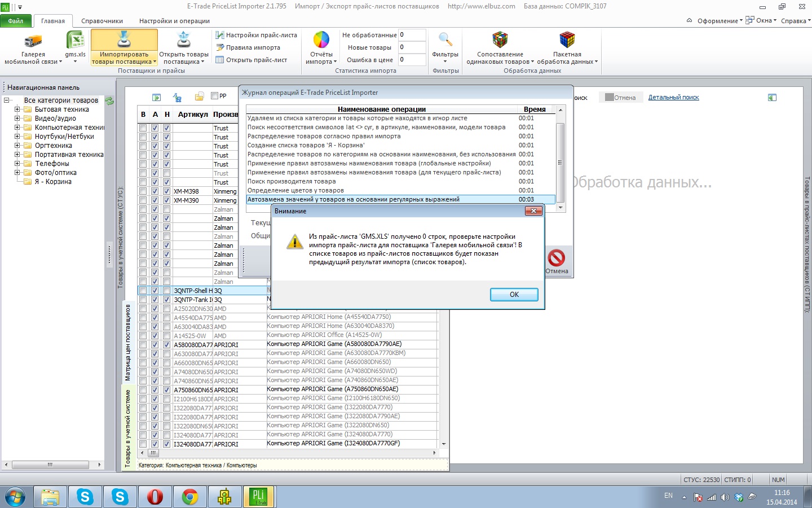This screenshot has height=508, width=812.
Task: Click the open folder icon above product table
Action: coord(199,97)
